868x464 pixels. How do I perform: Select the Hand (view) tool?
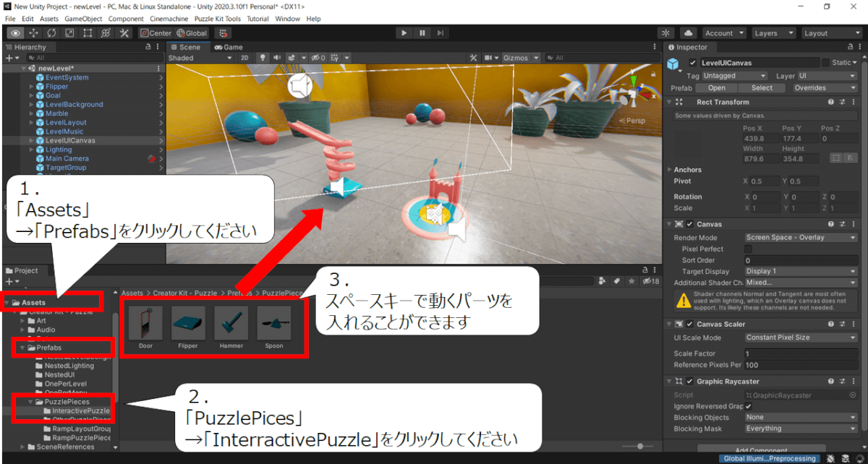coord(15,33)
